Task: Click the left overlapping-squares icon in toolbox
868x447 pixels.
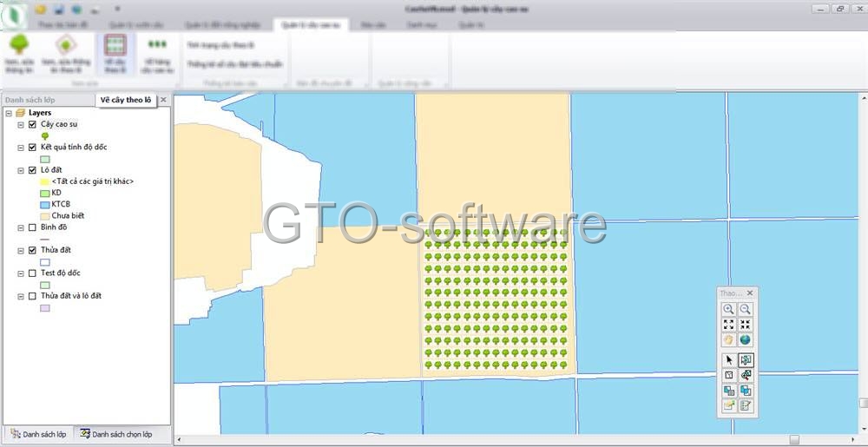Action: 729,391
